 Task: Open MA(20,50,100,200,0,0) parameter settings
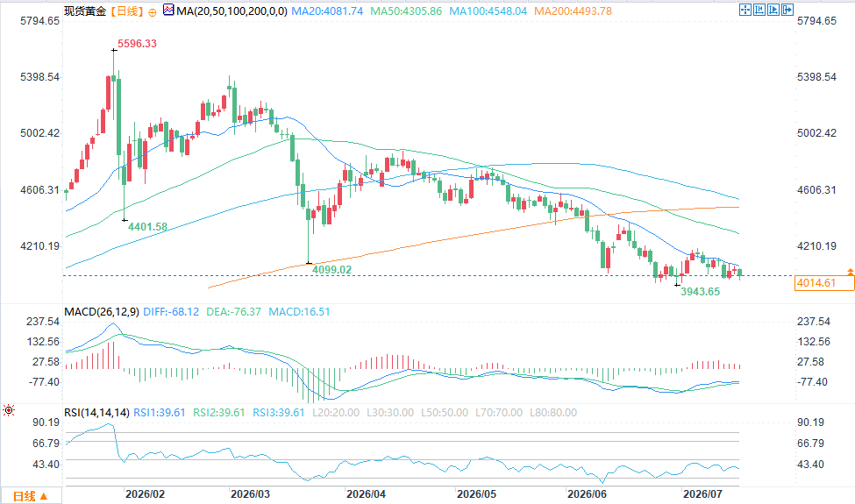click(232, 11)
